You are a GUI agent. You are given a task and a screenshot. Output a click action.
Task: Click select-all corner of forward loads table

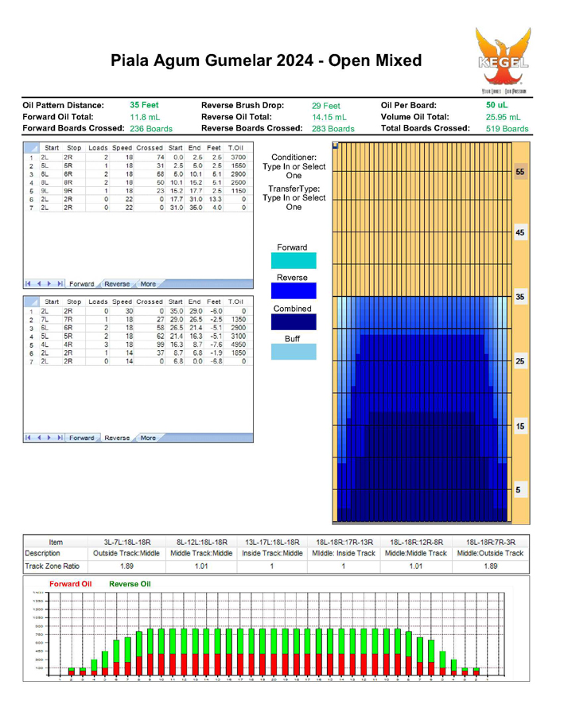click(31, 148)
